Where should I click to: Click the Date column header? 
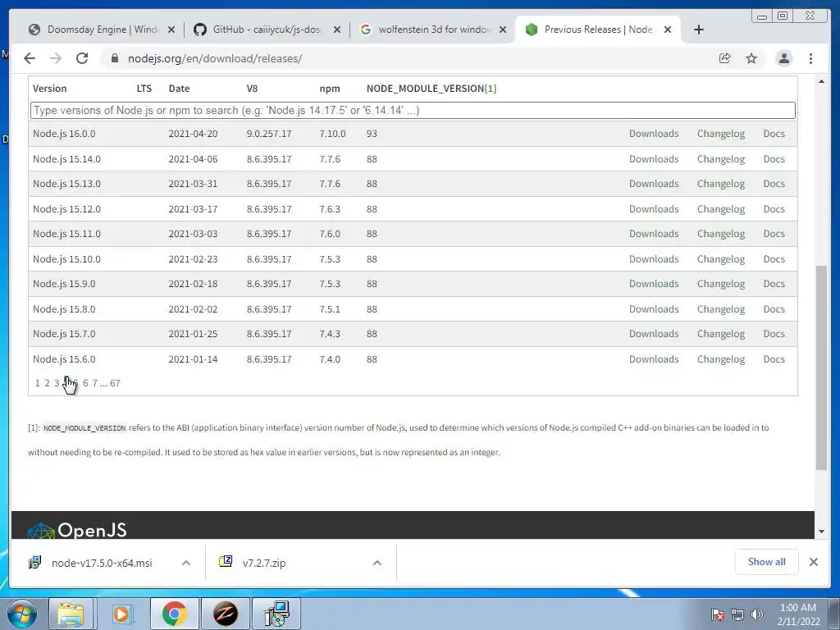[179, 89]
